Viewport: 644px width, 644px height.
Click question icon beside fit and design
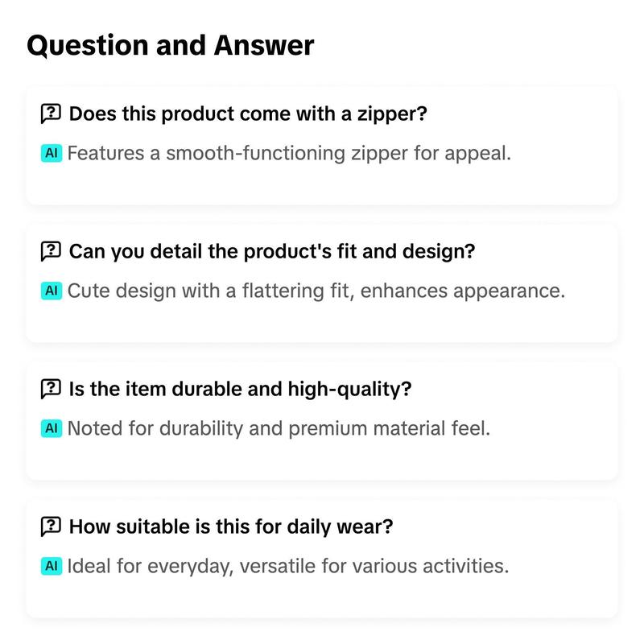51,251
